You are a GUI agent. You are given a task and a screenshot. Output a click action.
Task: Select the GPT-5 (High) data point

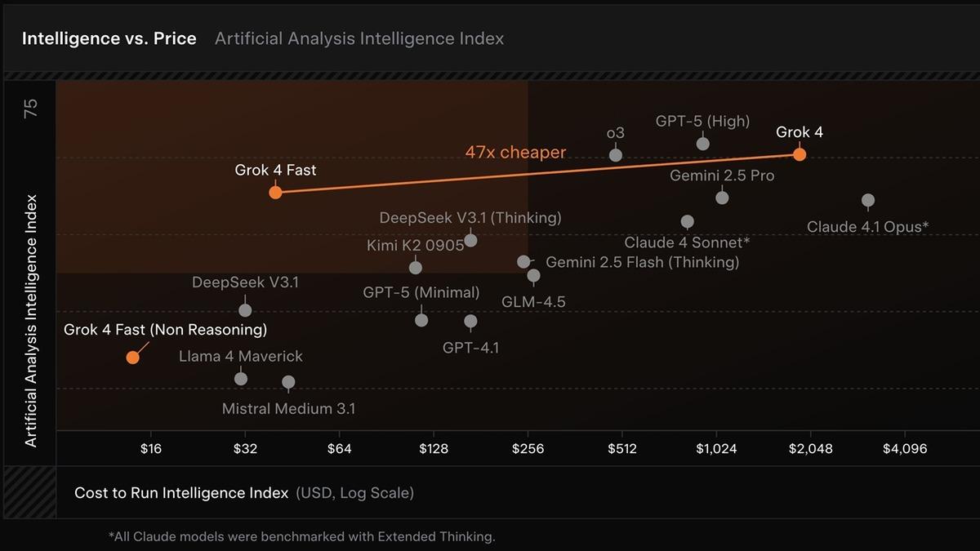coord(702,144)
